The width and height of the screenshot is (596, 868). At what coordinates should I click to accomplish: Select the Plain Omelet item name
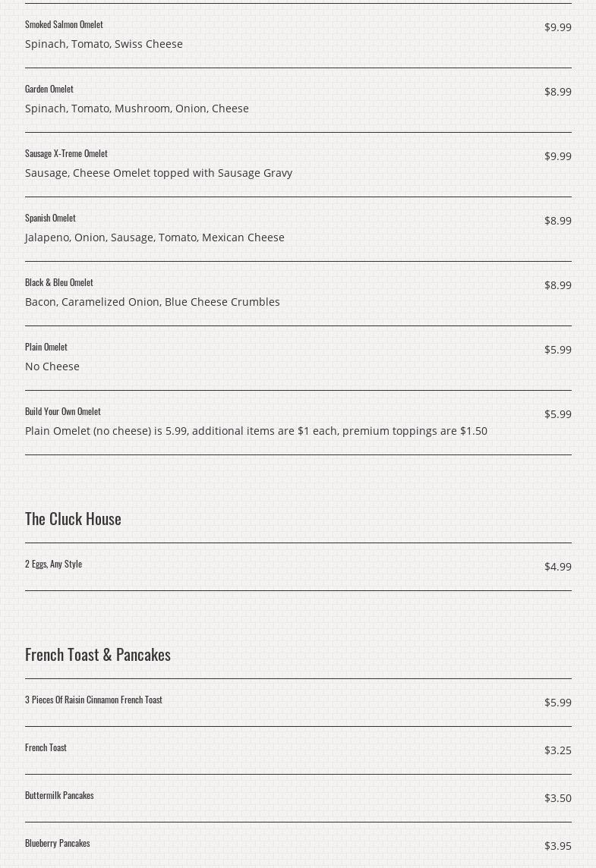coord(46,347)
